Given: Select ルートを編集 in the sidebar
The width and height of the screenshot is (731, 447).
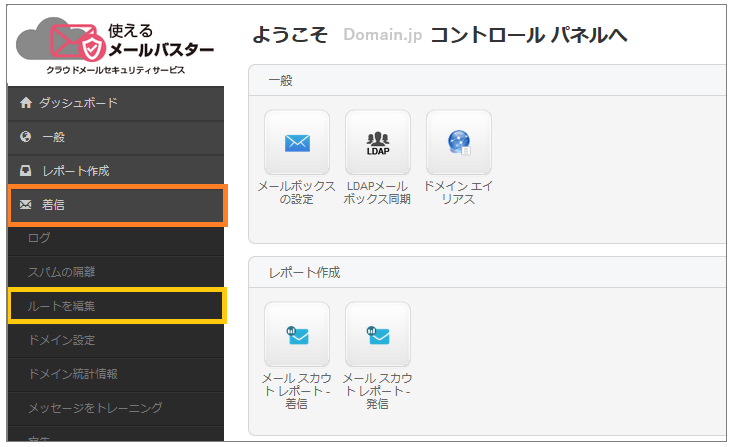Looking at the screenshot, I should (x=117, y=306).
